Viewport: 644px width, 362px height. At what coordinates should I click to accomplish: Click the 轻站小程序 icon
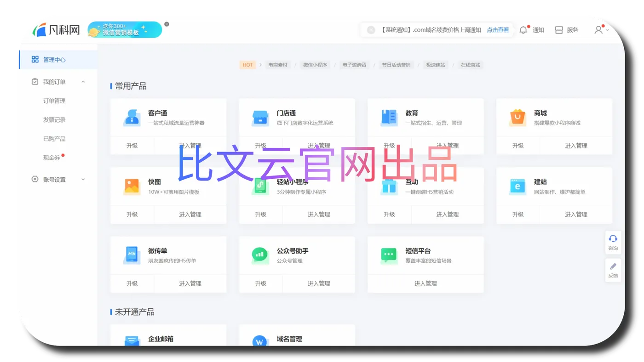point(260,187)
